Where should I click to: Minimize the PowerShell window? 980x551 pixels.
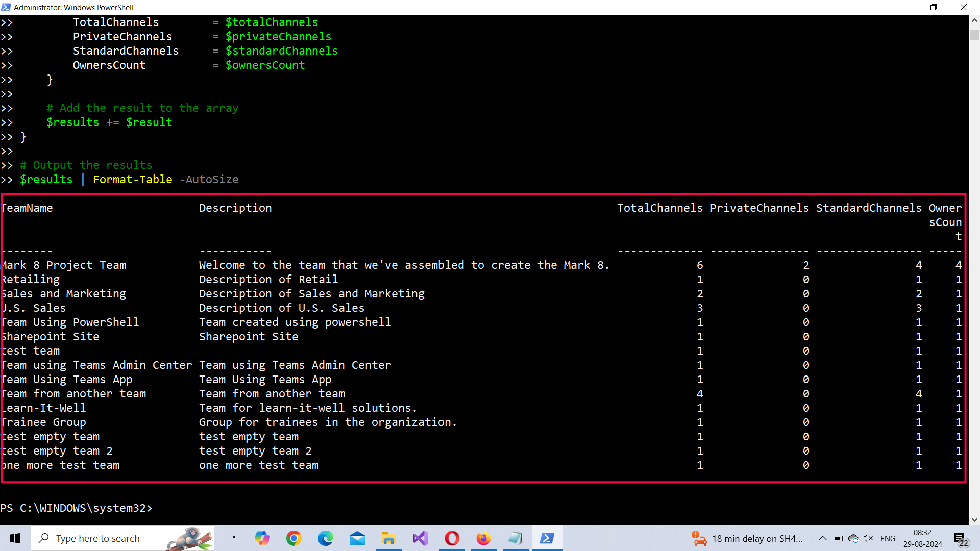tap(904, 7)
